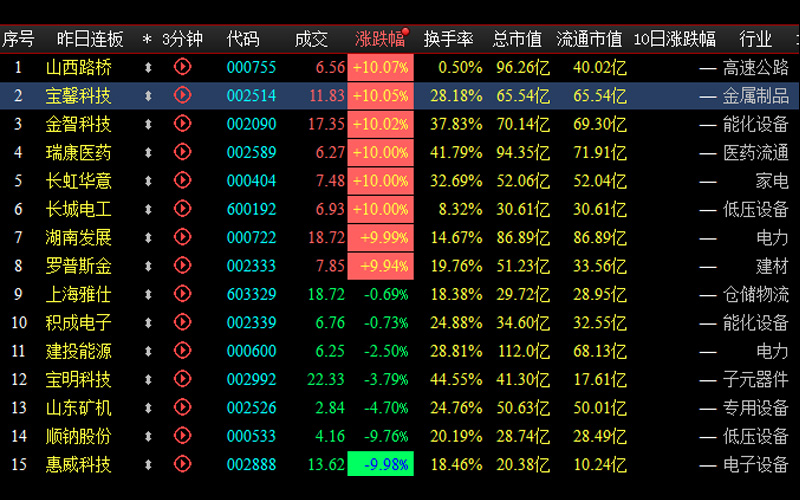Select stock name 山西路桥
Screen dimensions: 800x500
click(x=79, y=67)
